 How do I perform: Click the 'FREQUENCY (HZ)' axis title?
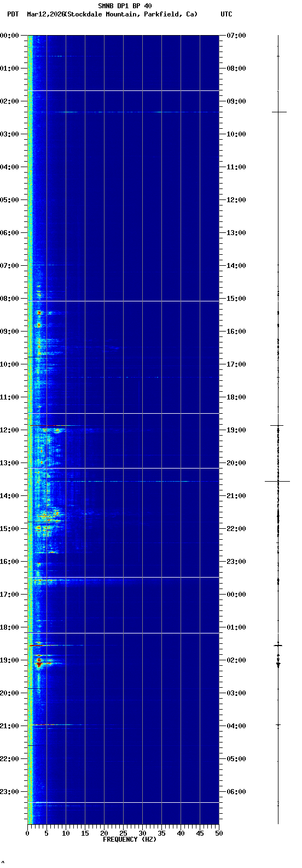tap(130, 840)
